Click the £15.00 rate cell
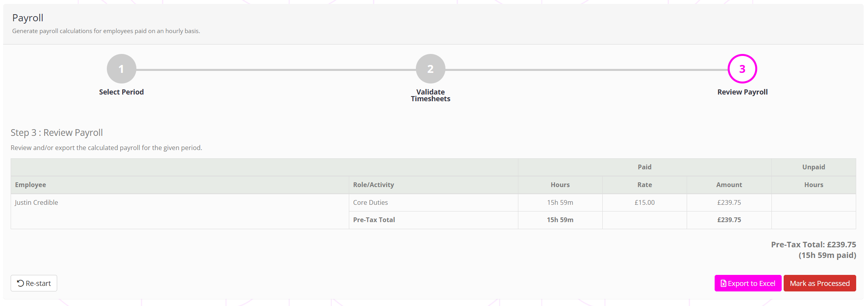The height and width of the screenshot is (306, 868). click(x=644, y=202)
